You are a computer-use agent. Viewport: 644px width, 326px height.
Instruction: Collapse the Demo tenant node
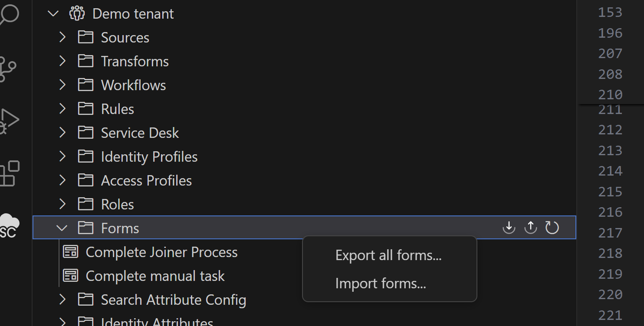(53, 14)
